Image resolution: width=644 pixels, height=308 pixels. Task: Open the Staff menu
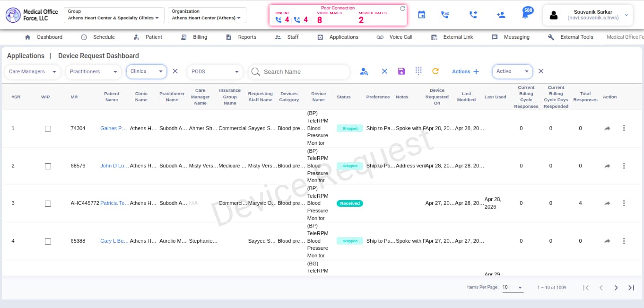[x=287, y=37]
